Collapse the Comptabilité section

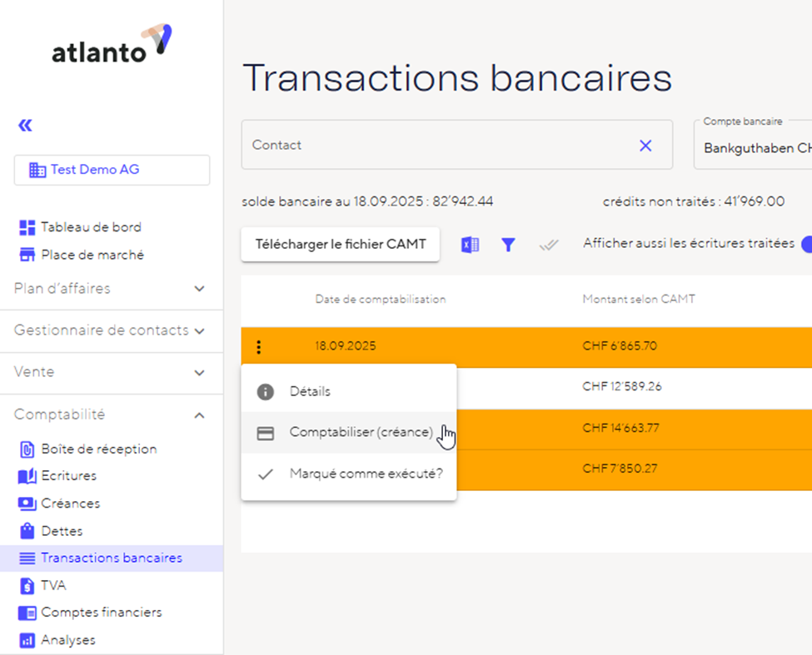(199, 414)
